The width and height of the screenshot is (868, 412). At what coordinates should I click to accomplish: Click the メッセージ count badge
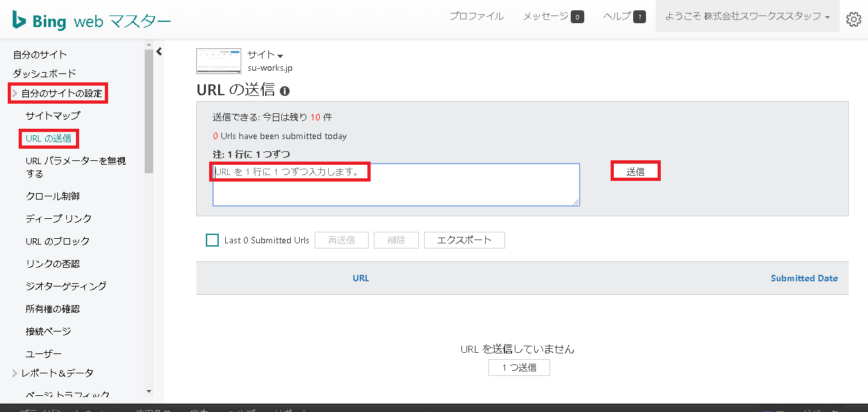pyautogui.click(x=577, y=17)
